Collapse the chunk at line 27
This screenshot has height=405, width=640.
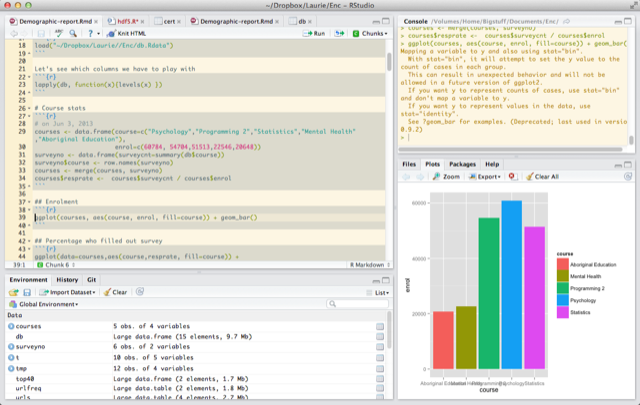[x=29, y=116]
